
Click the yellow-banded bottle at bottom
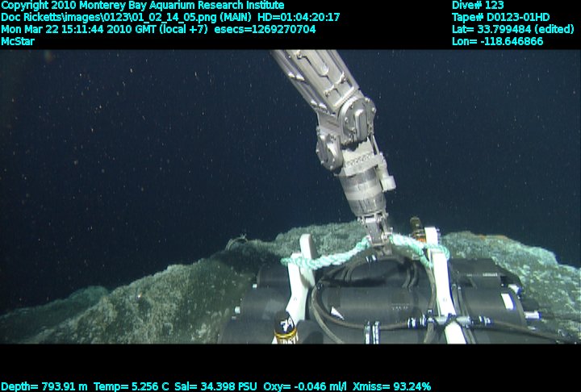(286, 327)
